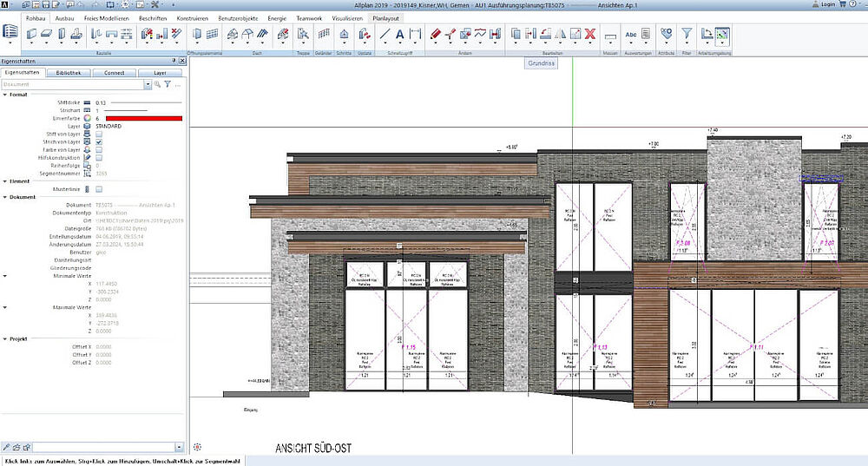Click the Linienfarbe color wheel icon
868x466 pixels.
point(87,118)
